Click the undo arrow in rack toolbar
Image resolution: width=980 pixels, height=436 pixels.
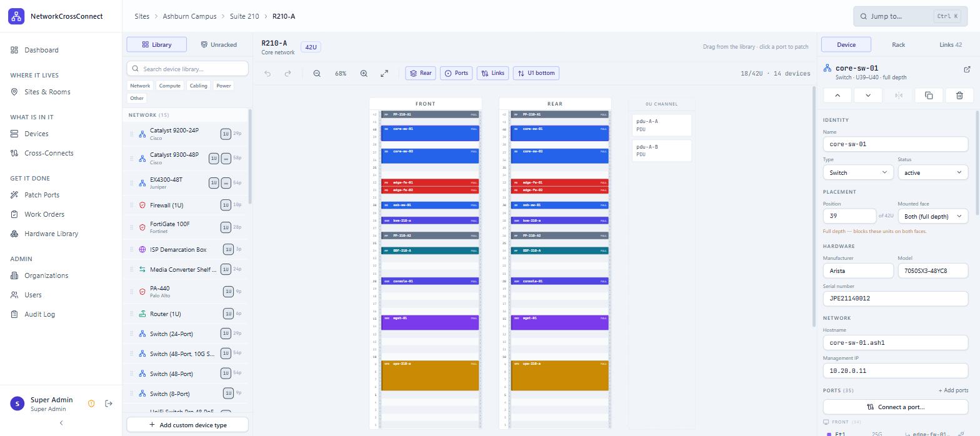(267, 73)
